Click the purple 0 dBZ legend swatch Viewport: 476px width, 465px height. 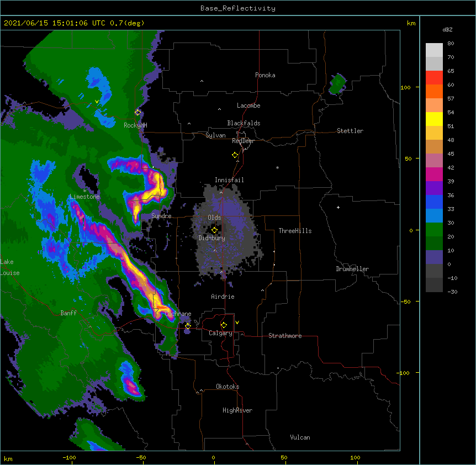(434, 257)
